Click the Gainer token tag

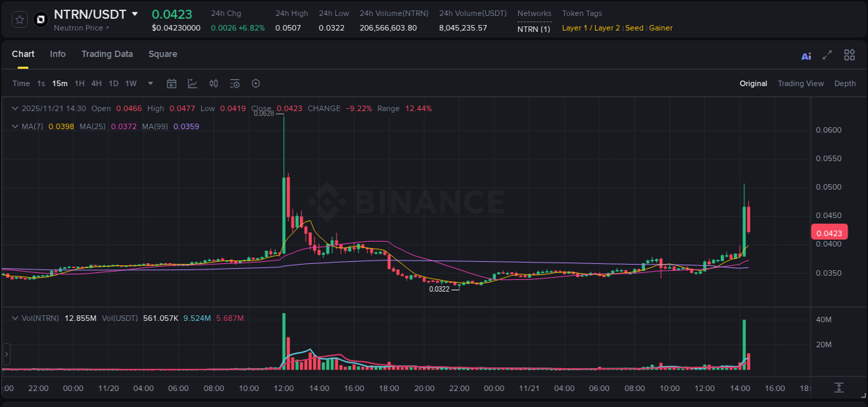pos(660,28)
